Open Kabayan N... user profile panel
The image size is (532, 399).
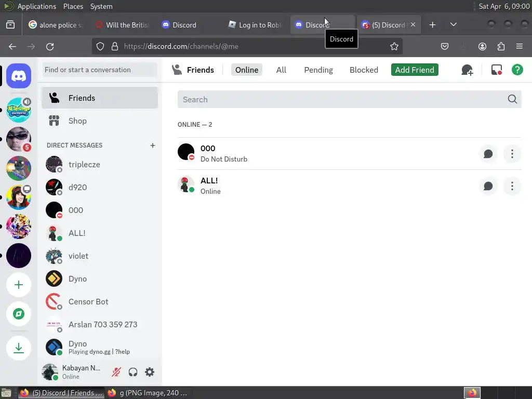73,372
